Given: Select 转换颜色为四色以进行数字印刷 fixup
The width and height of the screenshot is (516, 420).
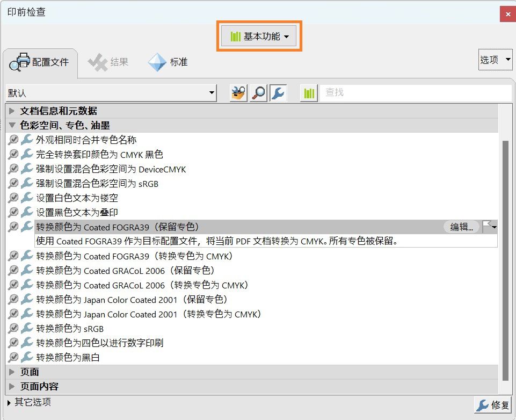Looking at the screenshot, I should (x=100, y=343).
